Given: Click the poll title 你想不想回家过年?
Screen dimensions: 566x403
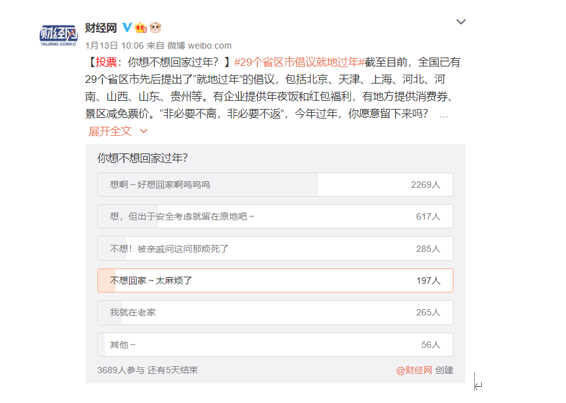Looking at the screenshot, I should [x=143, y=158].
